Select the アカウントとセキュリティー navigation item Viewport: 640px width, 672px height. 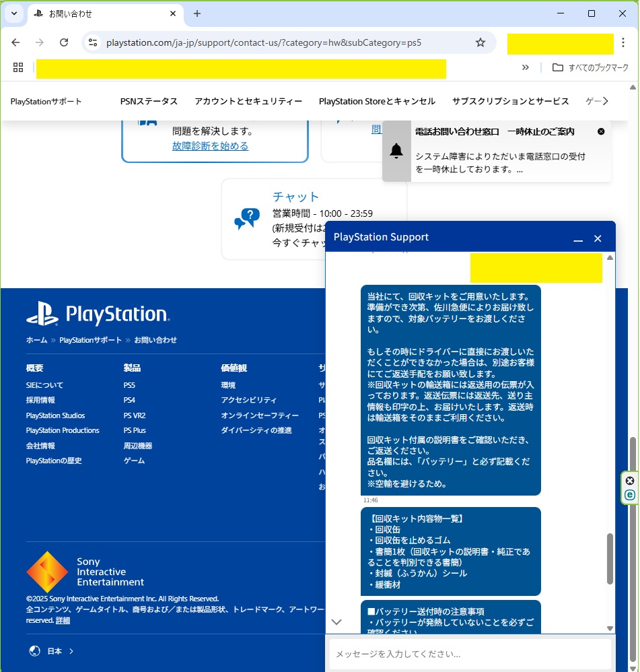coord(248,101)
